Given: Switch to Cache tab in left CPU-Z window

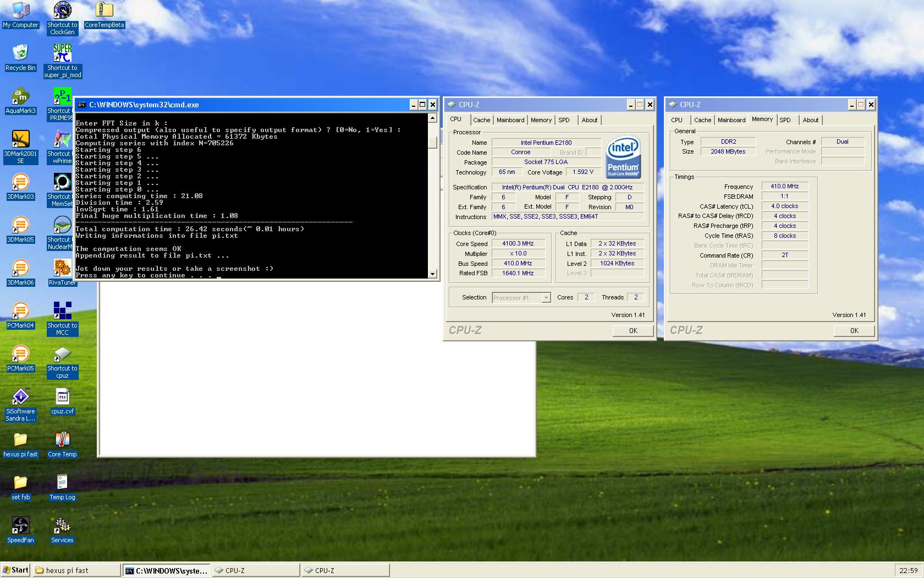Looking at the screenshot, I should pyautogui.click(x=481, y=120).
